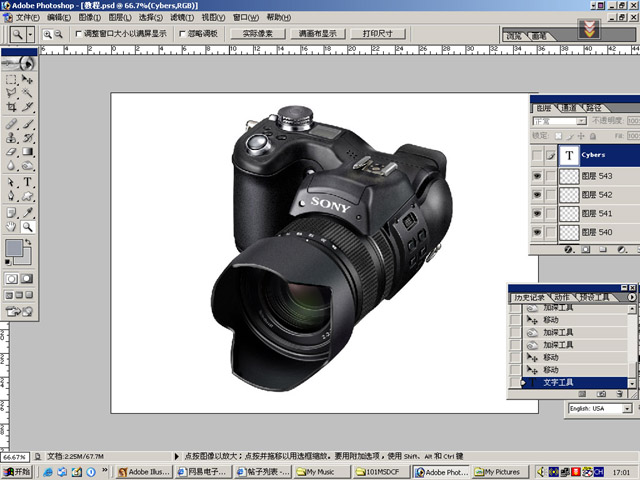
Task: Switch to the 路径 tab
Action: [x=594, y=108]
